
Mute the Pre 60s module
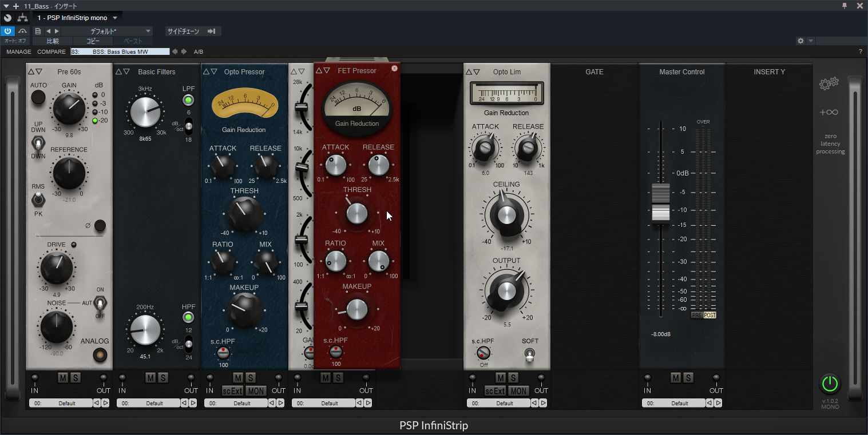[63, 378]
